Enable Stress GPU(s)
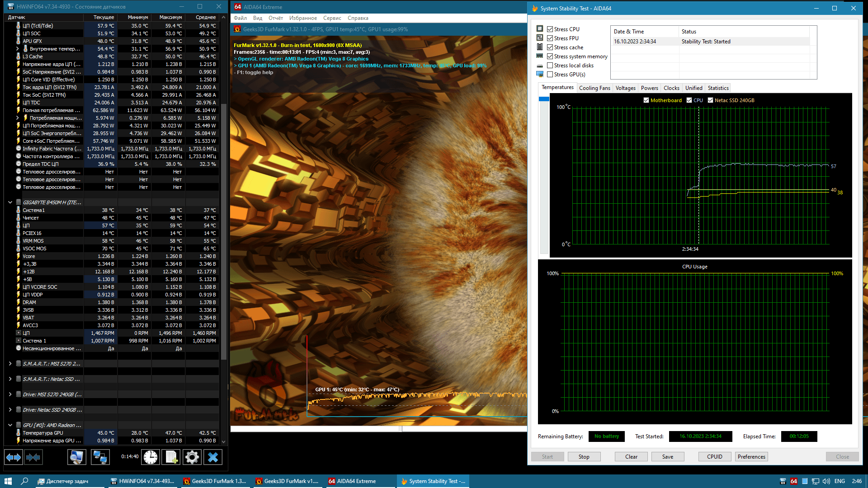 click(x=550, y=75)
